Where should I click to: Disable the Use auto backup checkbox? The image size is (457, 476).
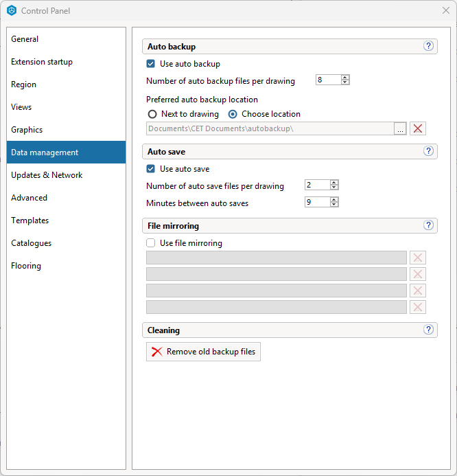pyautogui.click(x=151, y=64)
